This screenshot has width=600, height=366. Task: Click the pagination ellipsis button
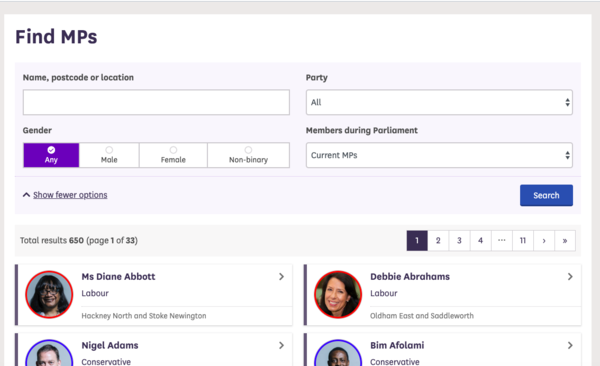pyautogui.click(x=502, y=240)
